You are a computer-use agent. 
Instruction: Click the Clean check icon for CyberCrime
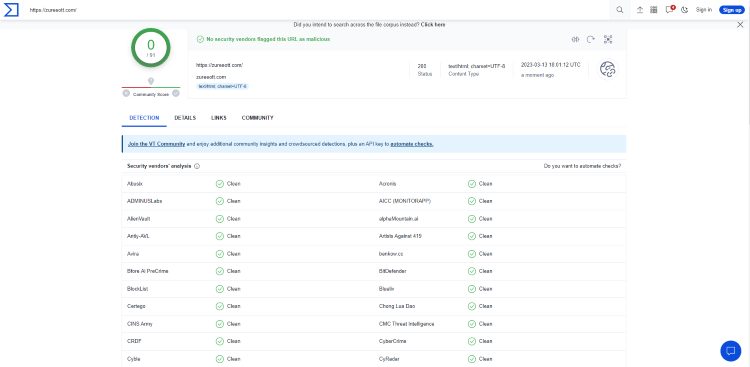click(x=472, y=342)
